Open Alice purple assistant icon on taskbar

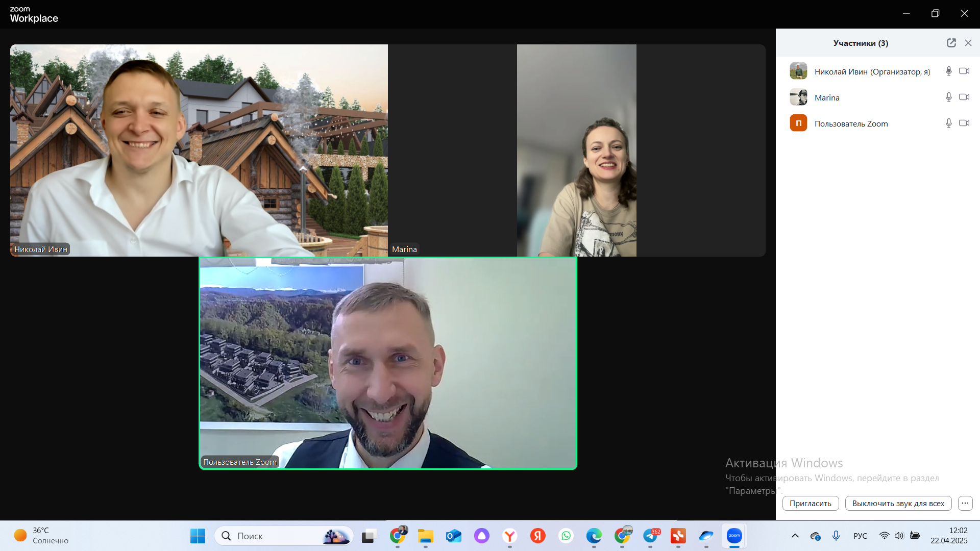tap(481, 536)
